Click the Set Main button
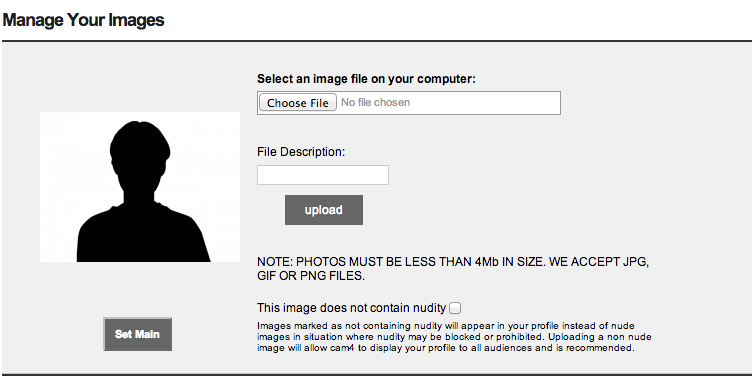Viewport: 754px width, 377px height. point(138,334)
